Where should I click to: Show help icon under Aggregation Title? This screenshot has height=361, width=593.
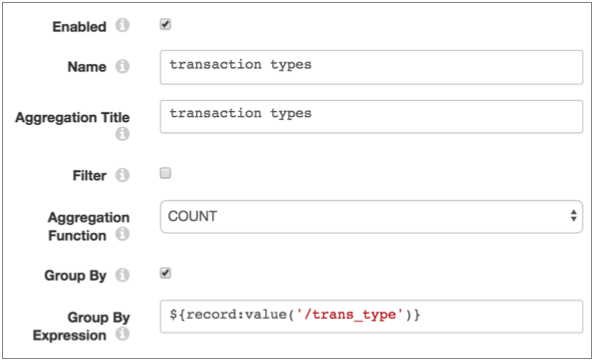coord(122,134)
